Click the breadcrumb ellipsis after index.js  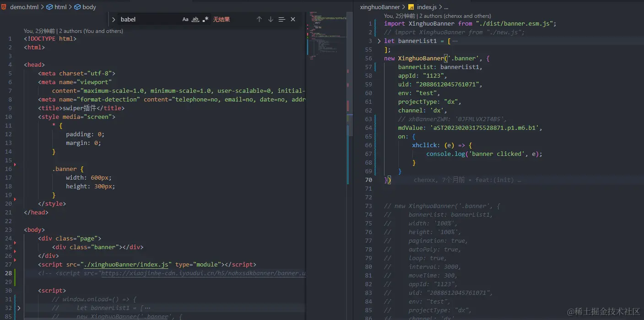(446, 7)
